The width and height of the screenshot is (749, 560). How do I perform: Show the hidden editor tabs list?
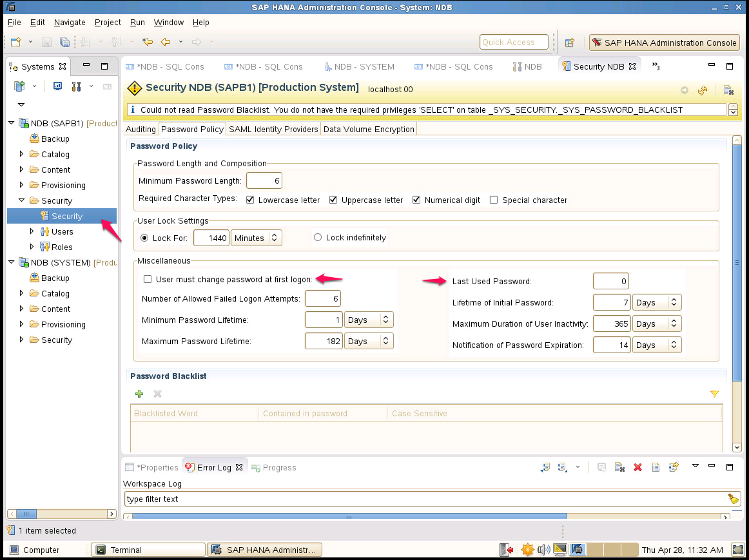[x=656, y=66]
